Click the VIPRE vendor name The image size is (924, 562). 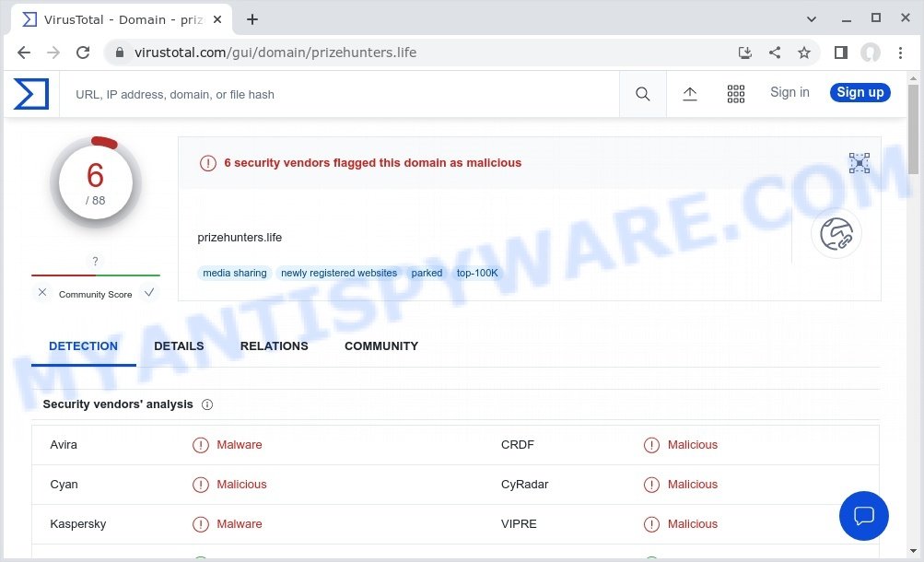519,523
